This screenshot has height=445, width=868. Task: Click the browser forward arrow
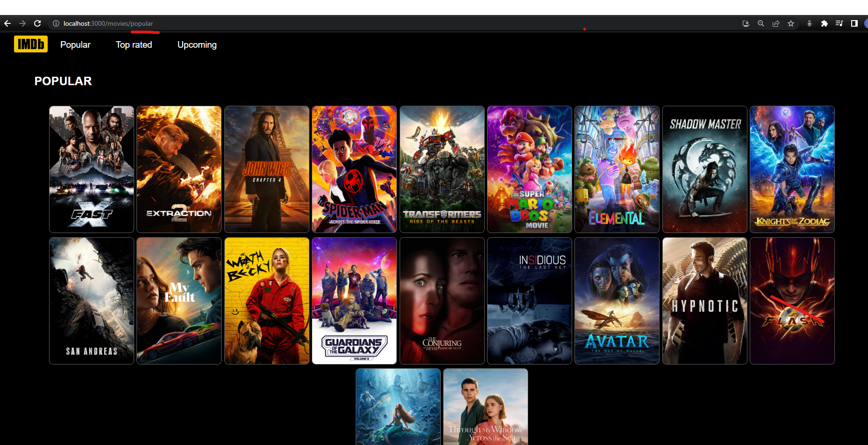(x=22, y=23)
